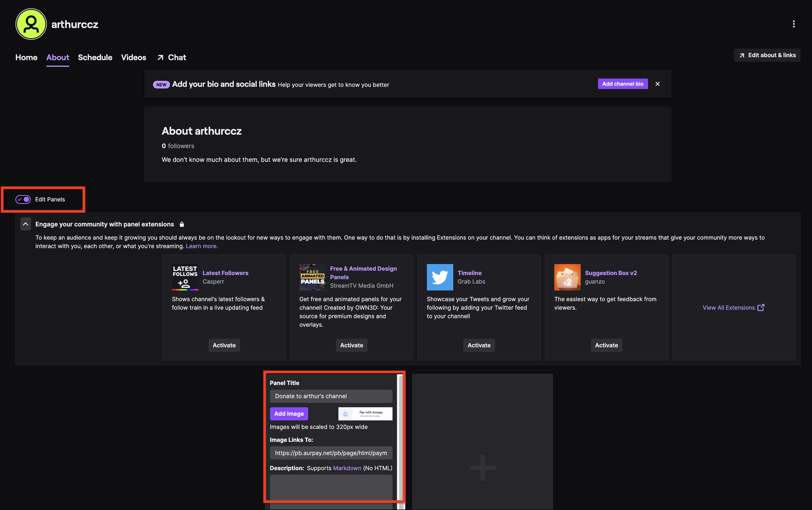Click the Add channel bio button
812x510 pixels.
point(622,84)
